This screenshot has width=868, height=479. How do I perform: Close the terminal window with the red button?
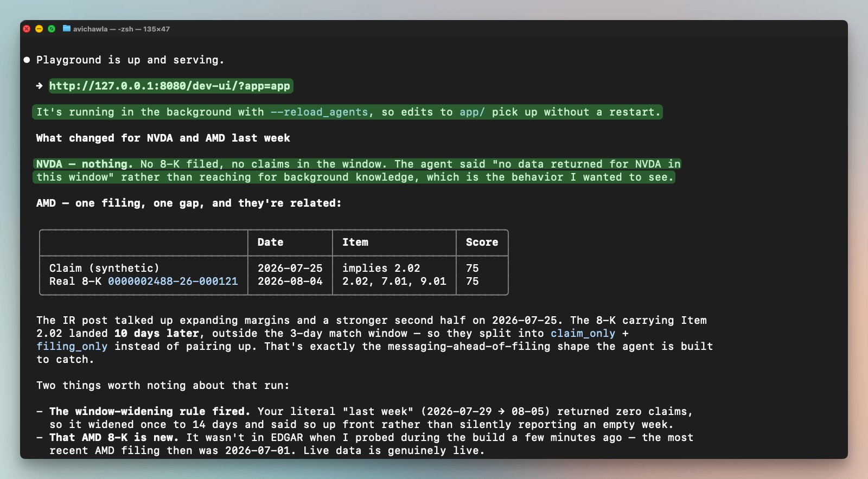pyautogui.click(x=27, y=29)
